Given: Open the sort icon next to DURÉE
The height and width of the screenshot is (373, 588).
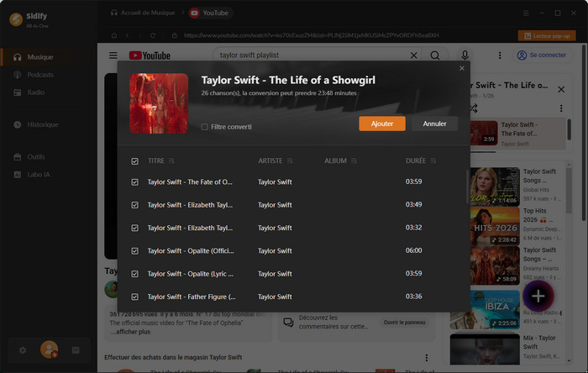Looking at the screenshot, I should [x=433, y=160].
